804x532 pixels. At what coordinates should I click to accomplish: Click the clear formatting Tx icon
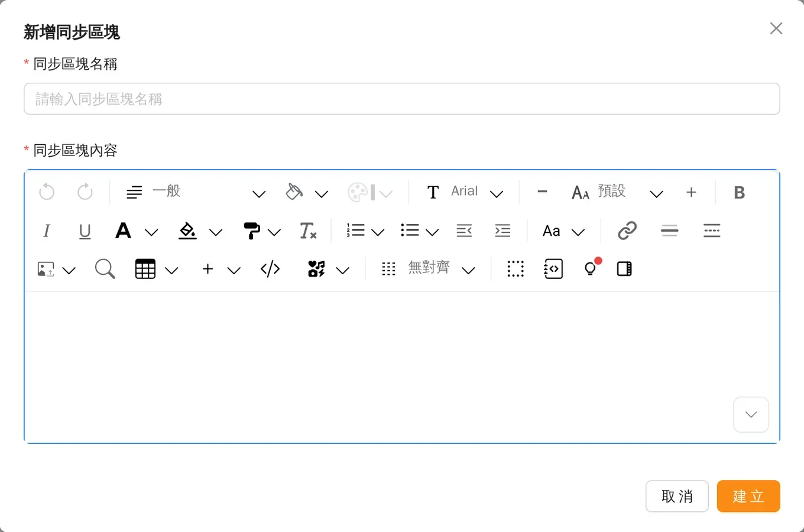[308, 231]
